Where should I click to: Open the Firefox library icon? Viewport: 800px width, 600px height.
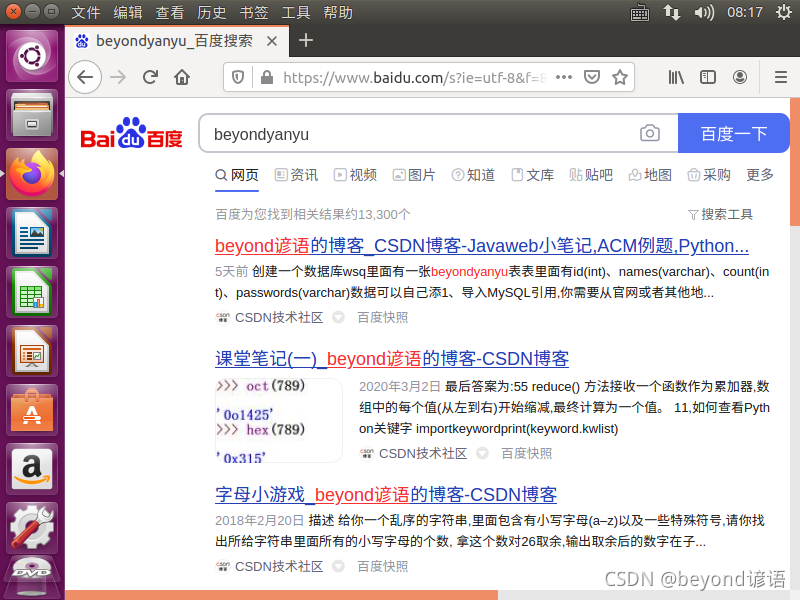click(675, 76)
